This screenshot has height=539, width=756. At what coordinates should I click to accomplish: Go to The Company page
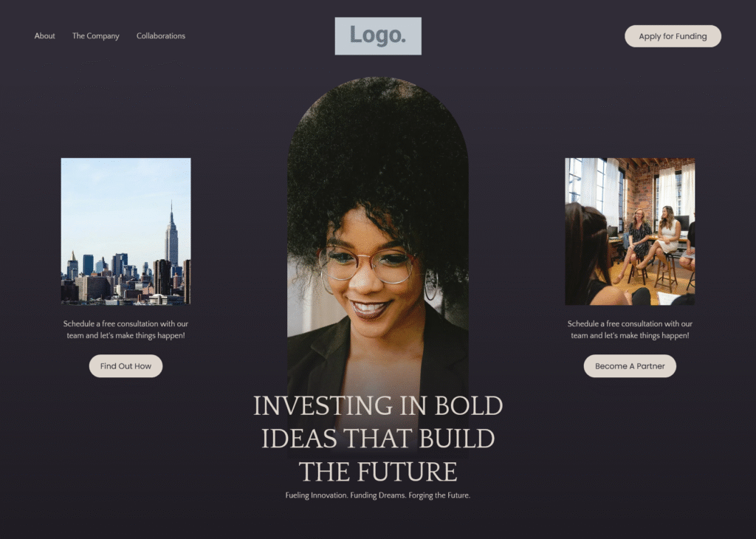tap(95, 36)
